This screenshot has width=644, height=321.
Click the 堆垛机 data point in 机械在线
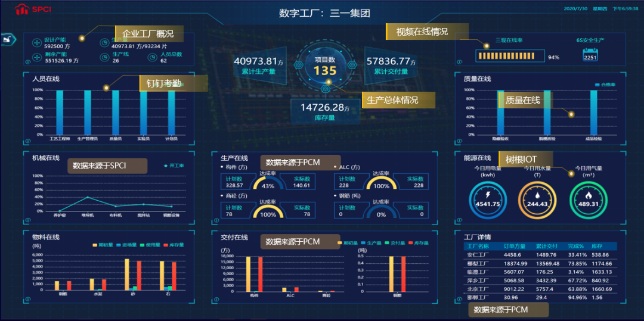tap(88, 197)
